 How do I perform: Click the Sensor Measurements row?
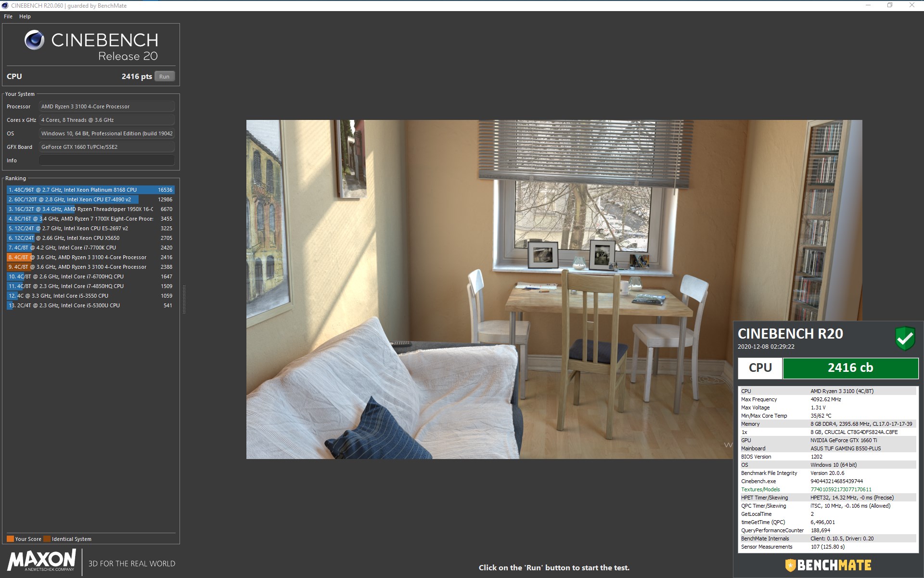point(827,547)
